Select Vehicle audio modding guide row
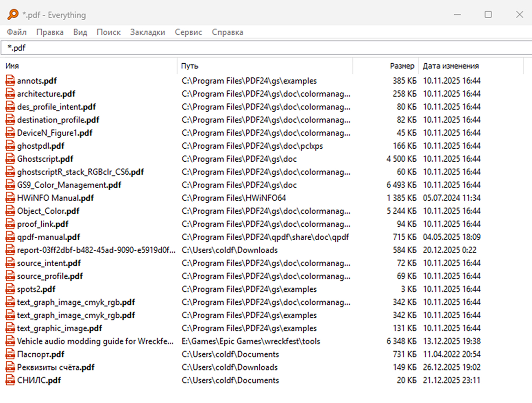Image resolution: width=532 pixels, height=403 pixels. coord(95,341)
